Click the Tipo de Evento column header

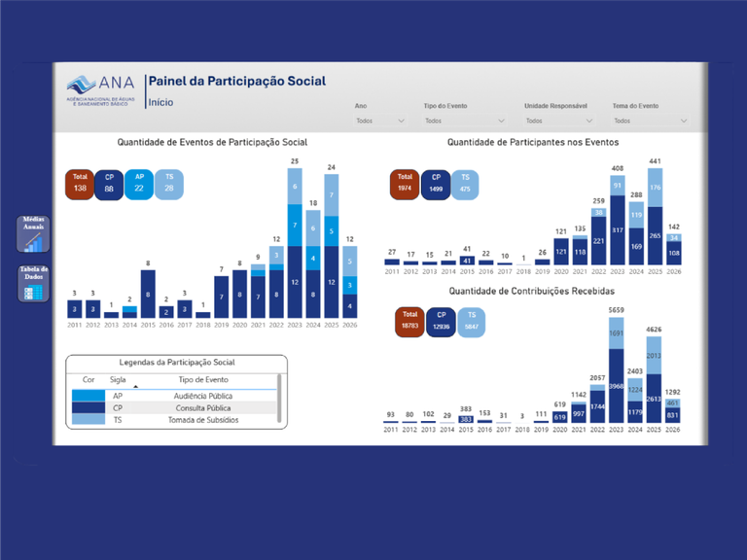pyautogui.click(x=203, y=379)
